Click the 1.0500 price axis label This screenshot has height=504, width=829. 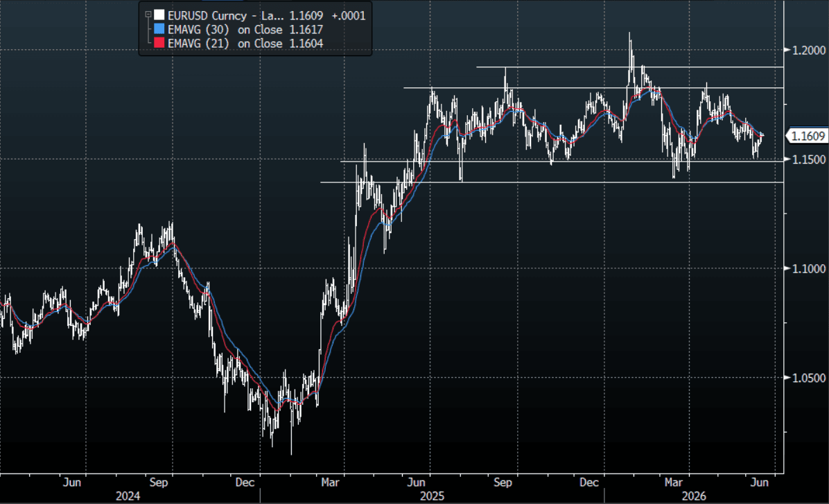[x=808, y=378]
